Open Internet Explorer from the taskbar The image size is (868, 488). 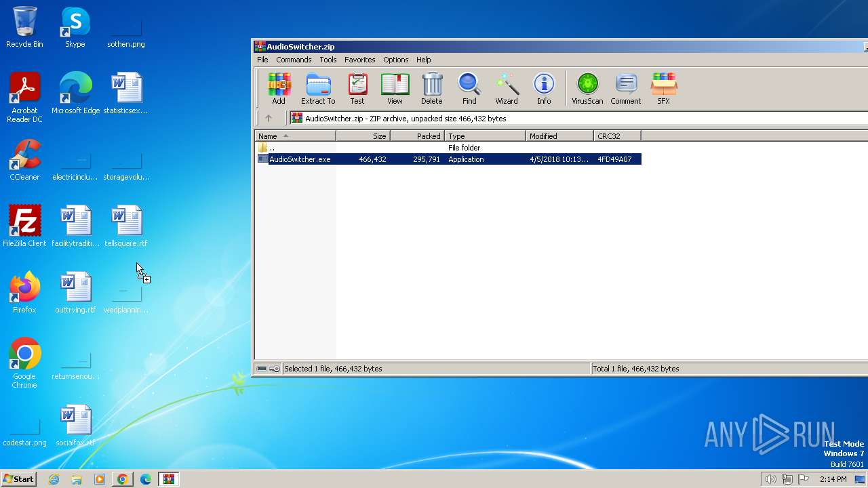54,479
